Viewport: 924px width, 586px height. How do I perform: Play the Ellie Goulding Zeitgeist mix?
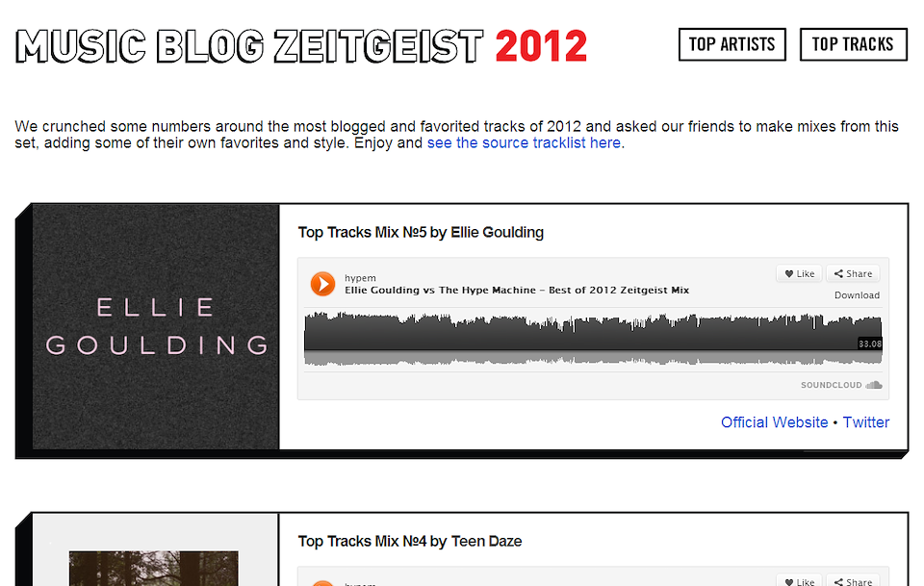click(322, 284)
